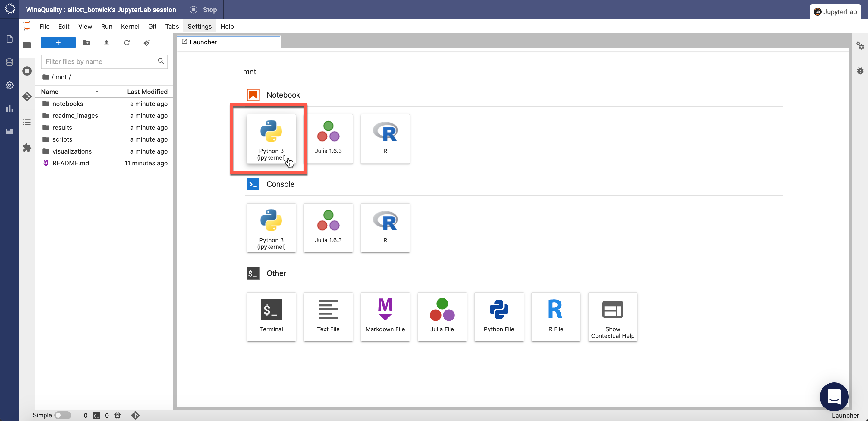Image resolution: width=868 pixels, height=421 pixels.
Task: Open README.md file
Action: (71, 163)
